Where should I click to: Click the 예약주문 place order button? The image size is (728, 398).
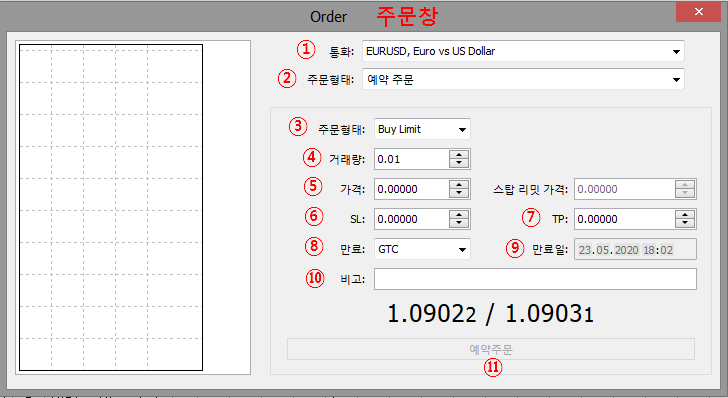click(491, 349)
